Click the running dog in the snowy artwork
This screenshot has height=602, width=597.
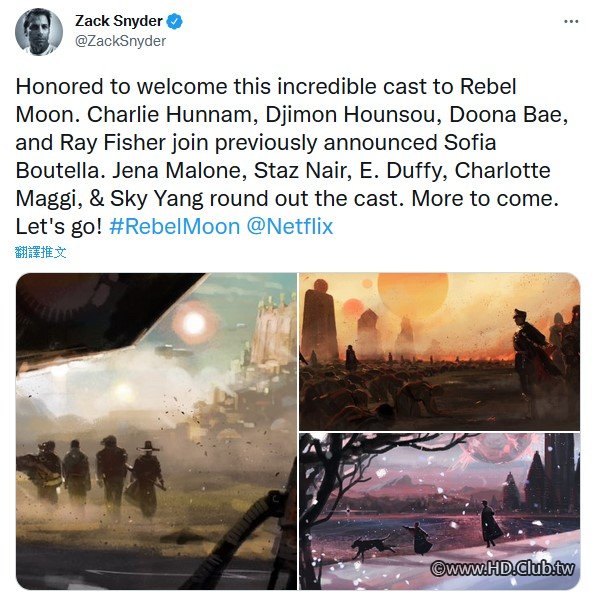pyautogui.click(x=374, y=546)
